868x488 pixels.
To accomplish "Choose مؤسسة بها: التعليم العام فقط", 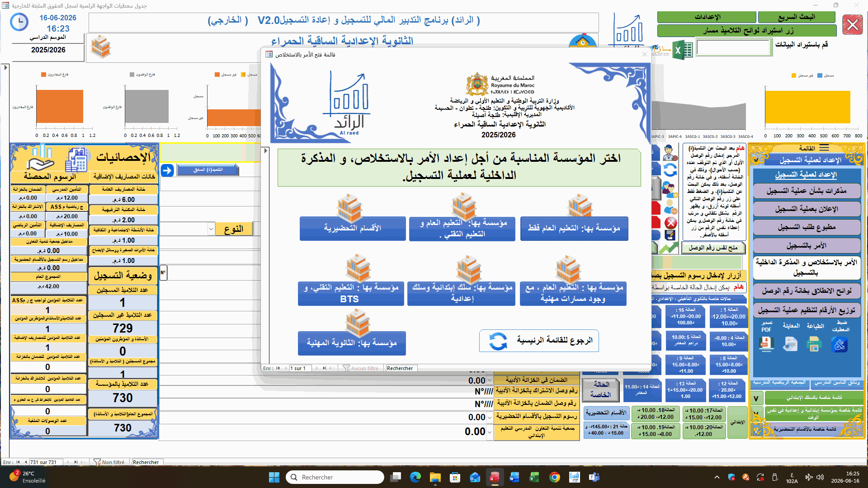I will [x=574, y=228].
